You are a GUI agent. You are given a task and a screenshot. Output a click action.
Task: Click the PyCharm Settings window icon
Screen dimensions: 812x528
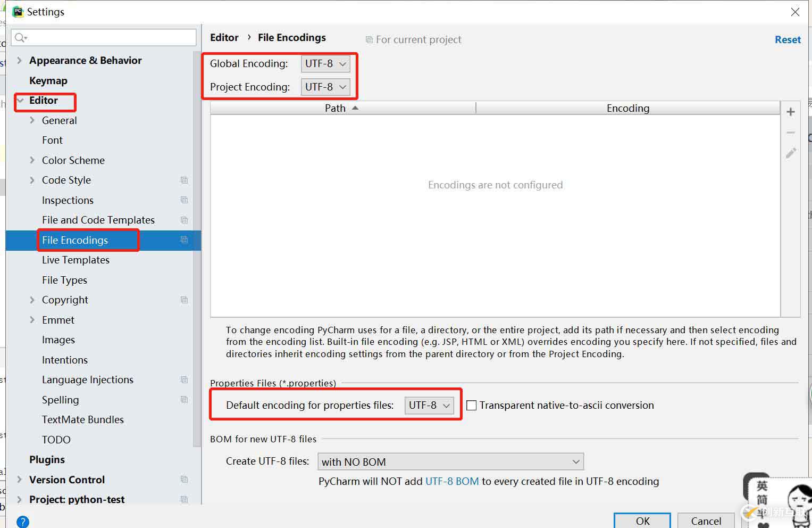pyautogui.click(x=18, y=12)
